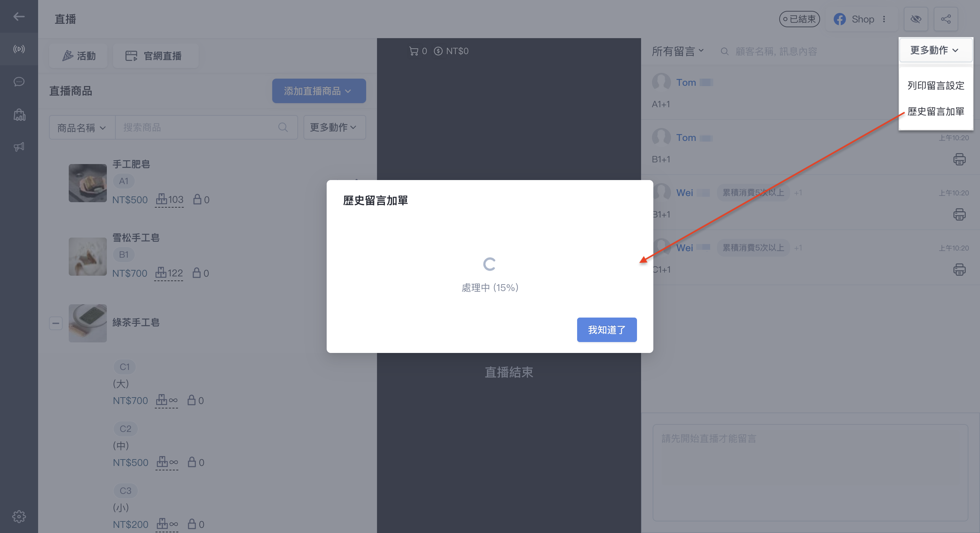Click the 雪松手工皂 product thumbnail
980x533 pixels.
pyautogui.click(x=87, y=256)
